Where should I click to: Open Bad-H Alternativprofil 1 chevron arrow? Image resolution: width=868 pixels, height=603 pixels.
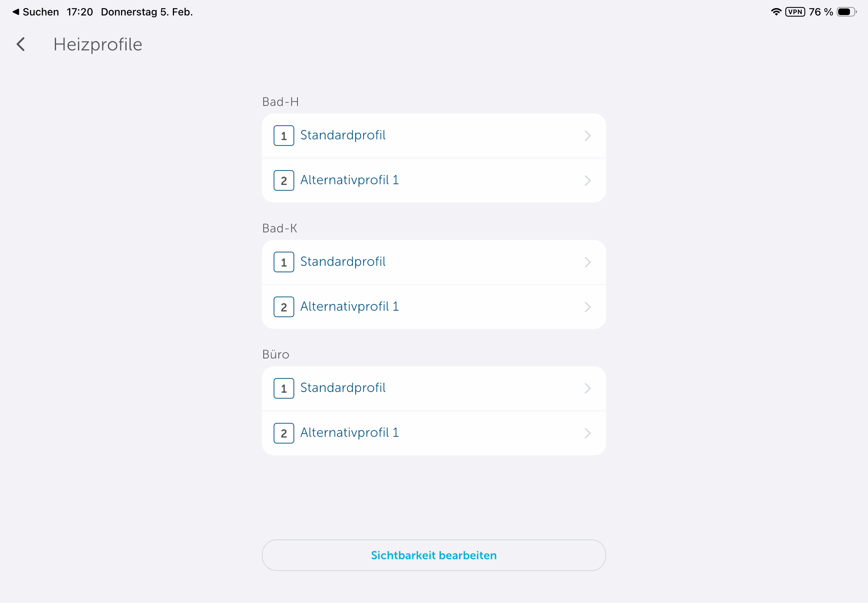tap(588, 181)
